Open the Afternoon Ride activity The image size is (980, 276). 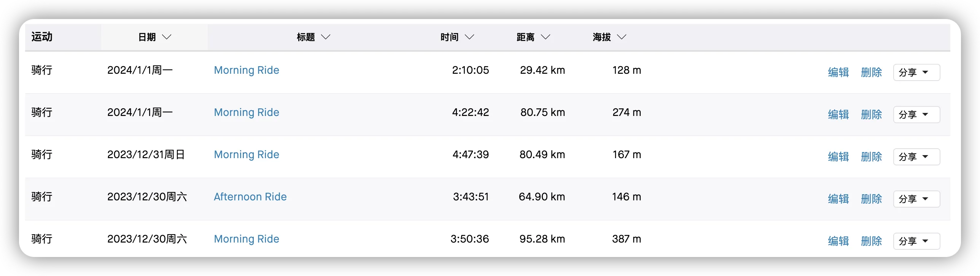point(250,197)
